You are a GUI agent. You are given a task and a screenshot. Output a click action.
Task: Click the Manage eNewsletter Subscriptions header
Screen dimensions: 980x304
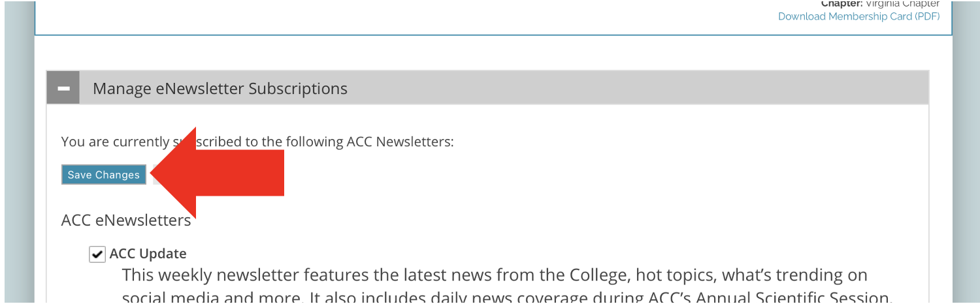pos(220,88)
